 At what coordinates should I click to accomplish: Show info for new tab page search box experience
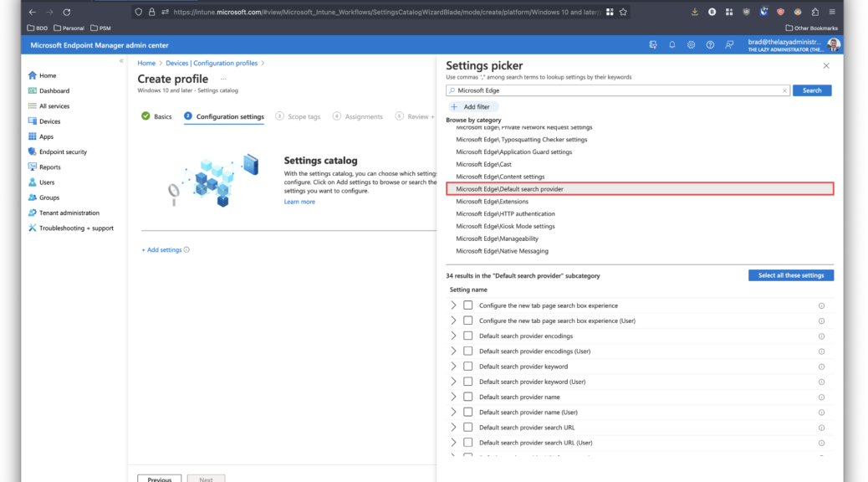[821, 305]
